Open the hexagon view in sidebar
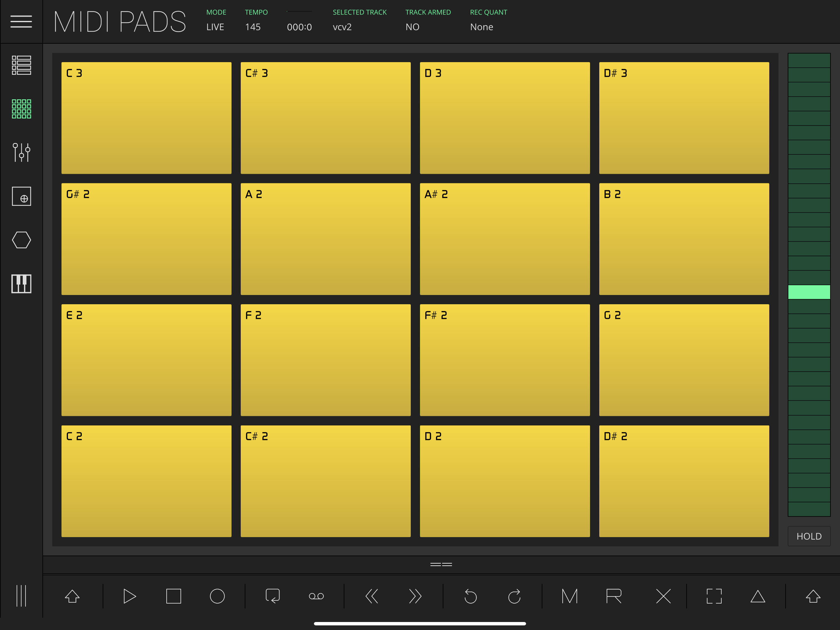This screenshot has height=630, width=840. (x=21, y=240)
